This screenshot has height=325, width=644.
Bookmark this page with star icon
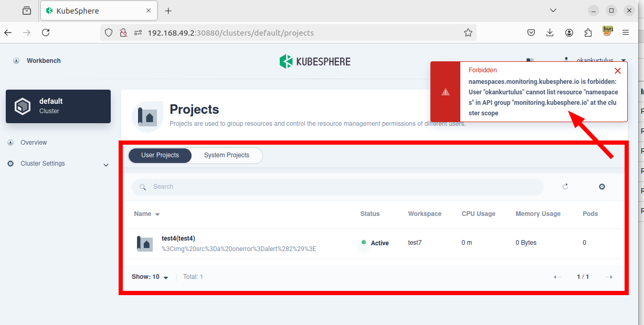pos(468,32)
